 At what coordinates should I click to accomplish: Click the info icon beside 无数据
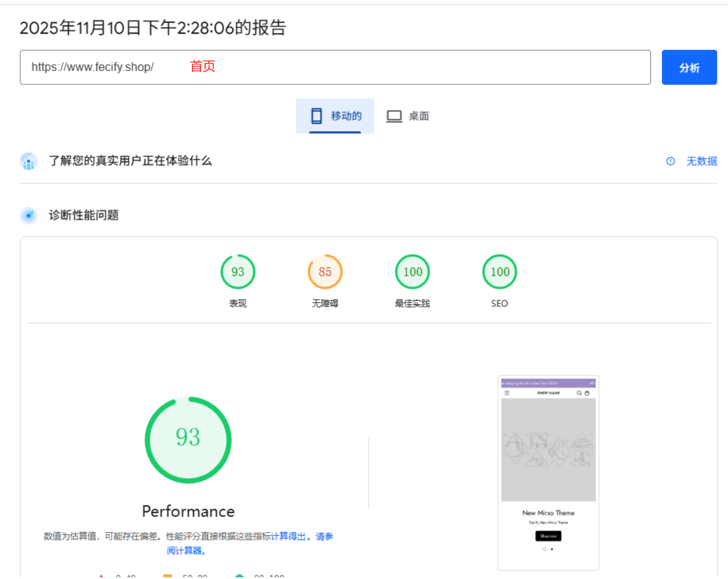pos(671,161)
